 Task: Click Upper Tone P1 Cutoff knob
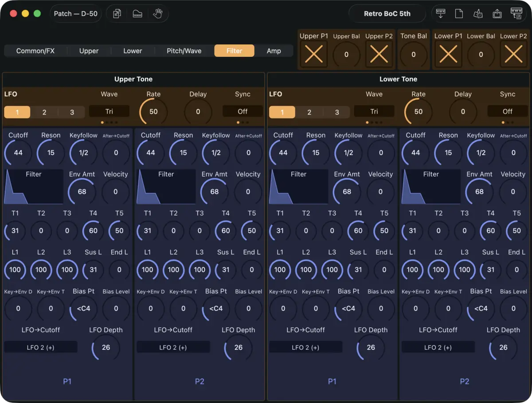18,153
